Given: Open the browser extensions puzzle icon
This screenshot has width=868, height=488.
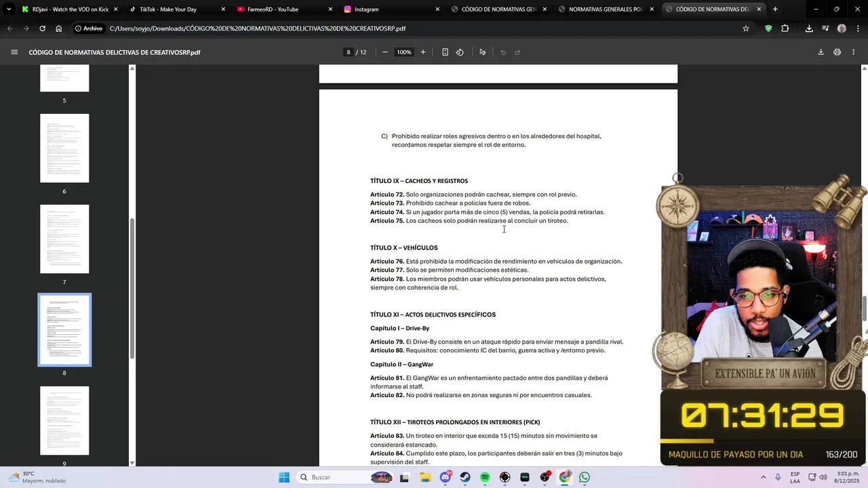Looking at the screenshot, I should click(x=785, y=28).
